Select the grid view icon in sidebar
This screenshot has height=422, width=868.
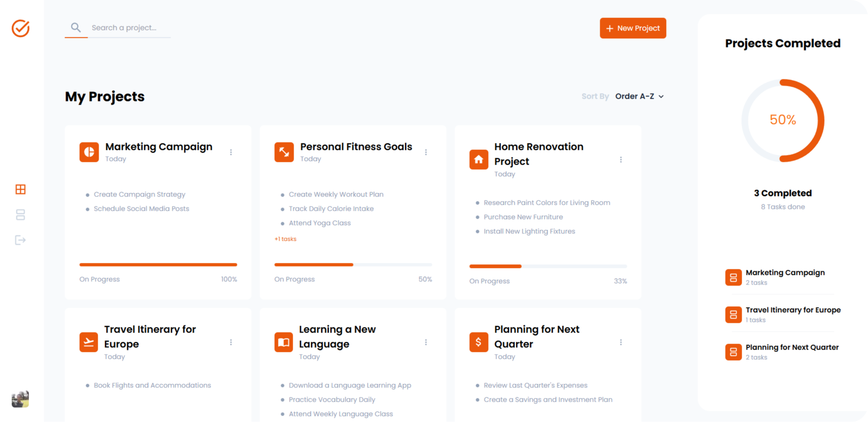(x=20, y=189)
